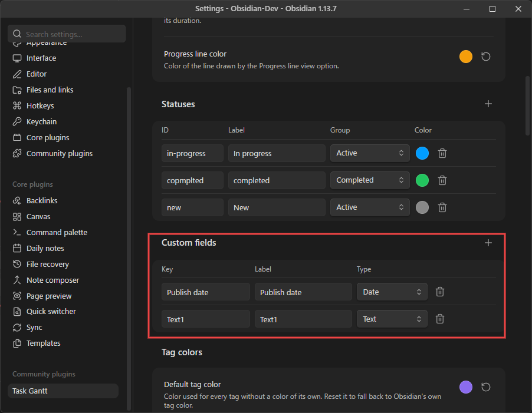This screenshot has width=532, height=413.
Task: Change the green completed status color
Action: pyautogui.click(x=422, y=180)
